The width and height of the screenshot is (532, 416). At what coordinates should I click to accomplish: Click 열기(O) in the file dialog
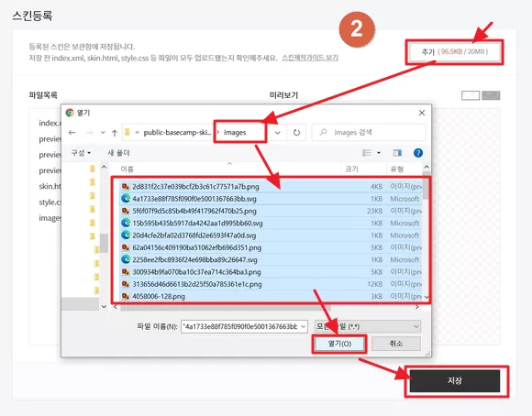pyautogui.click(x=339, y=344)
